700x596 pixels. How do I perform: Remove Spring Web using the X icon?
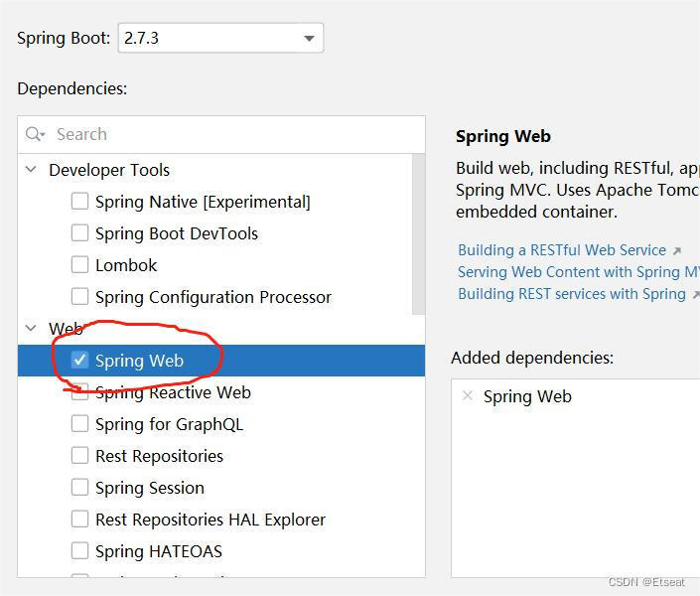(468, 395)
